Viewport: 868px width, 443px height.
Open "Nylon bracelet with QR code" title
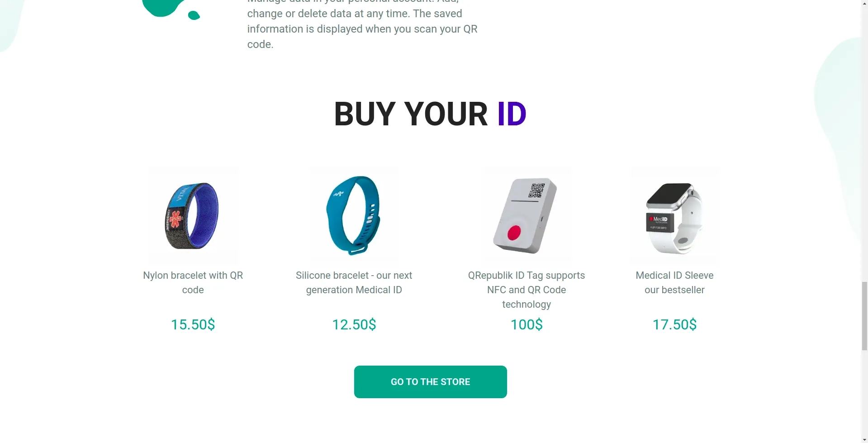193,282
